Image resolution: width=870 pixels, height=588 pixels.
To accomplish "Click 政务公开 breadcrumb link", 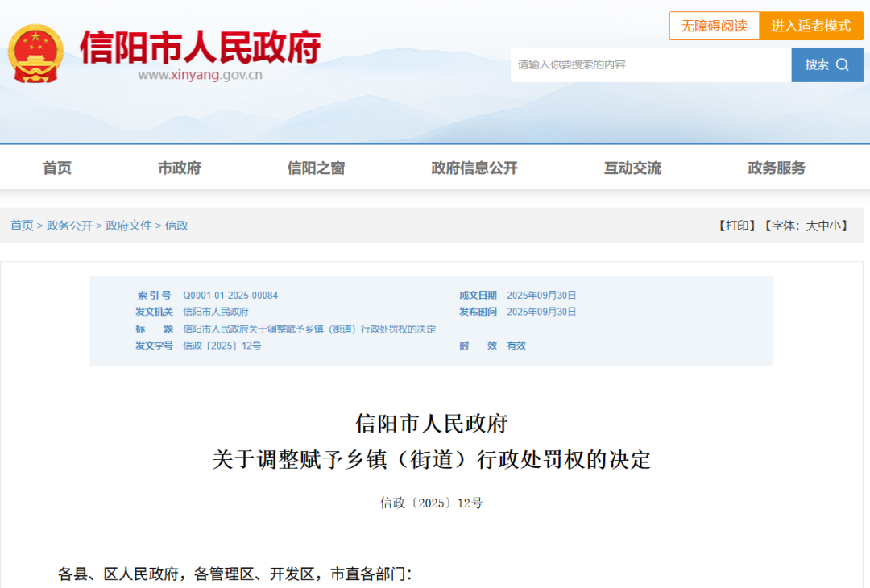I will [x=69, y=226].
